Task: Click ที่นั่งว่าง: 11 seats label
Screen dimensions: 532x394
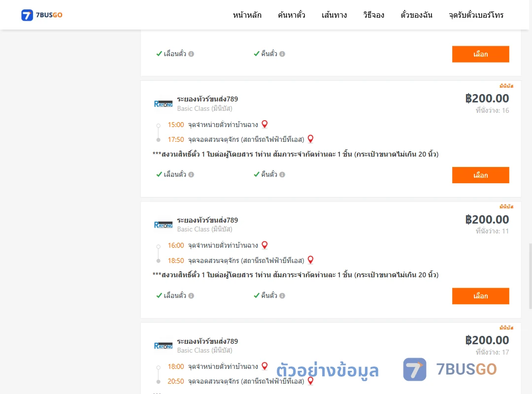Action: 492,231
